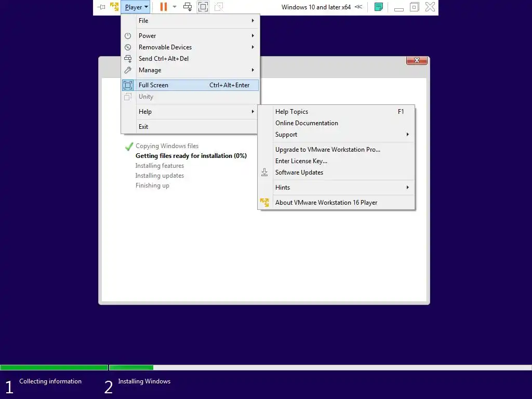
Task: Choose Send Ctrl+Alt+Del menu item
Action: pyautogui.click(x=190, y=59)
